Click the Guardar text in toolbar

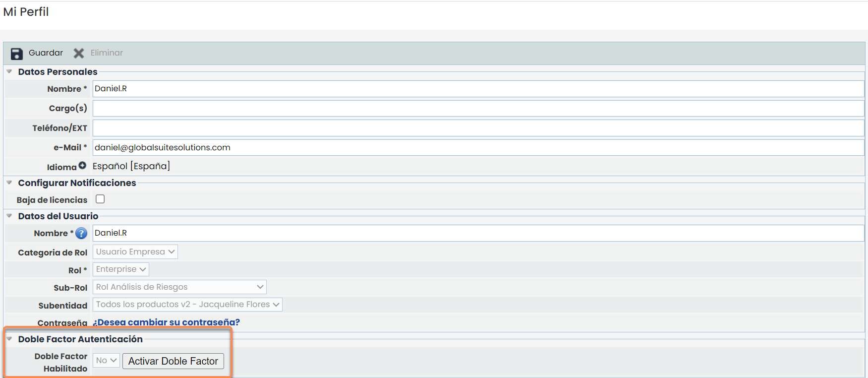pos(46,53)
